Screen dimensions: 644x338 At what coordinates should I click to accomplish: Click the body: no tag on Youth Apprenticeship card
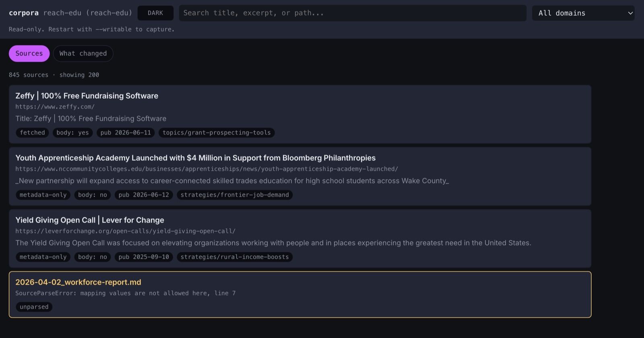(x=93, y=195)
